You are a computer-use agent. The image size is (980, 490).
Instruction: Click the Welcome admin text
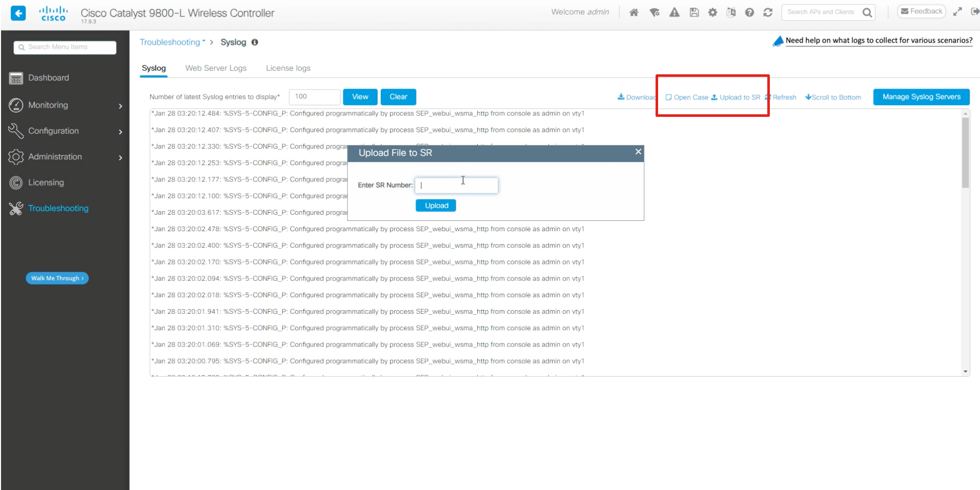tap(580, 12)
